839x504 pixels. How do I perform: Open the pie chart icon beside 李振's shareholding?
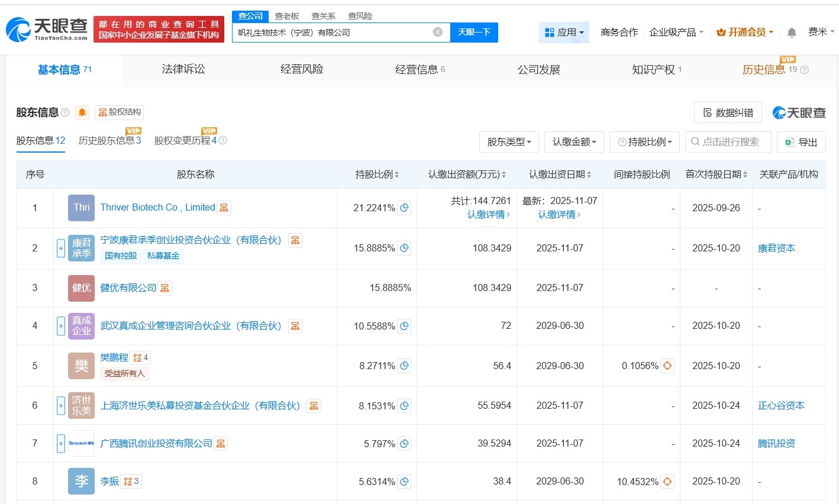404,481
